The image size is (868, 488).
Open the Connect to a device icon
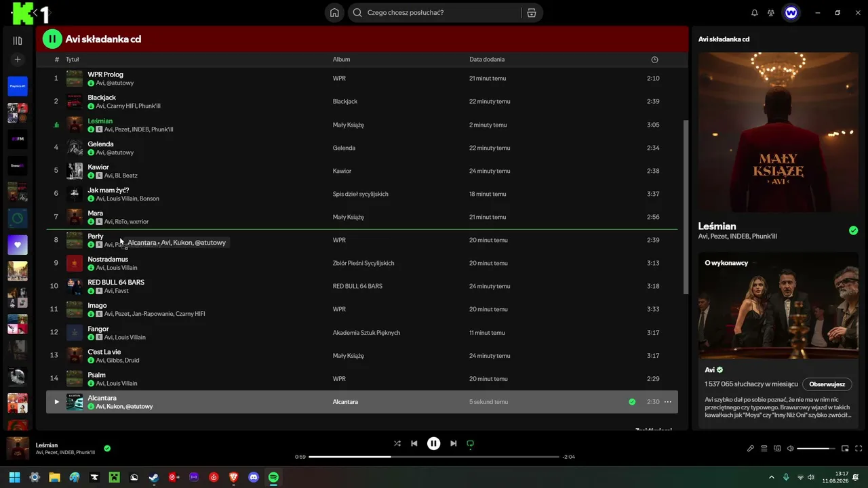click(x=778, y=448)
